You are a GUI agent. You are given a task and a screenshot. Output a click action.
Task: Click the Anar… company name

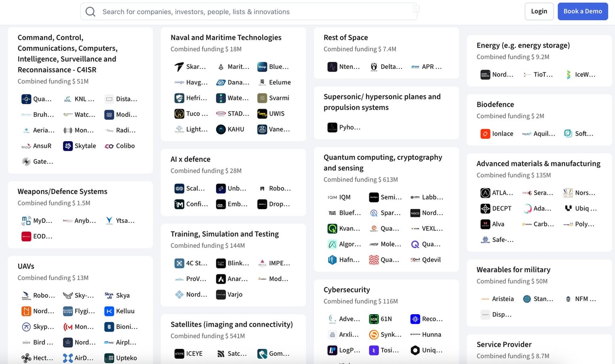tap(238, 279)
